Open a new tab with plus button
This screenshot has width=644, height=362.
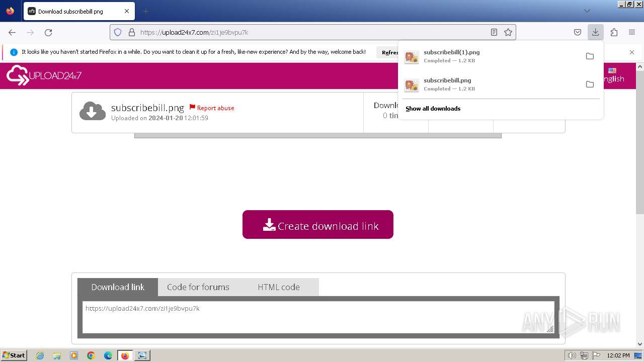146,11
